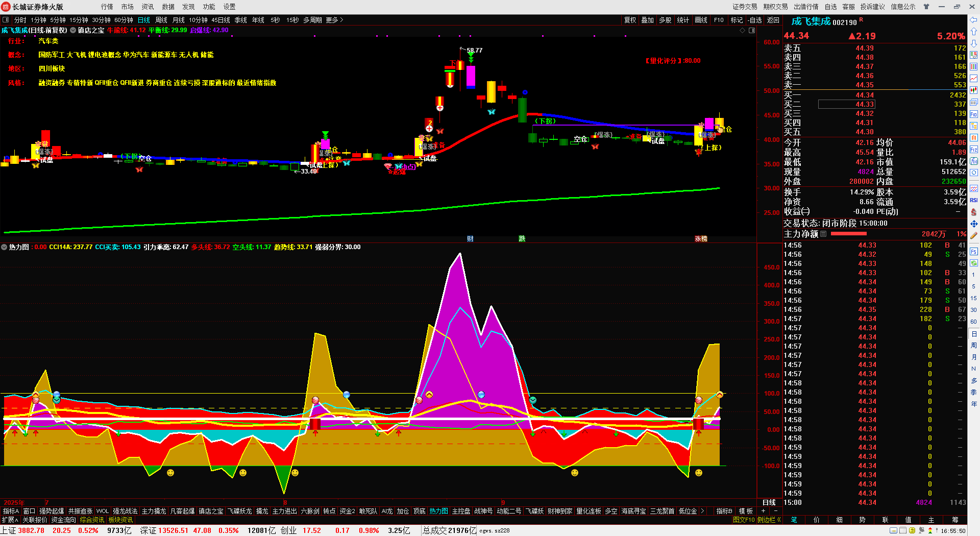Open the 资讯 menu

click(148, 7)
